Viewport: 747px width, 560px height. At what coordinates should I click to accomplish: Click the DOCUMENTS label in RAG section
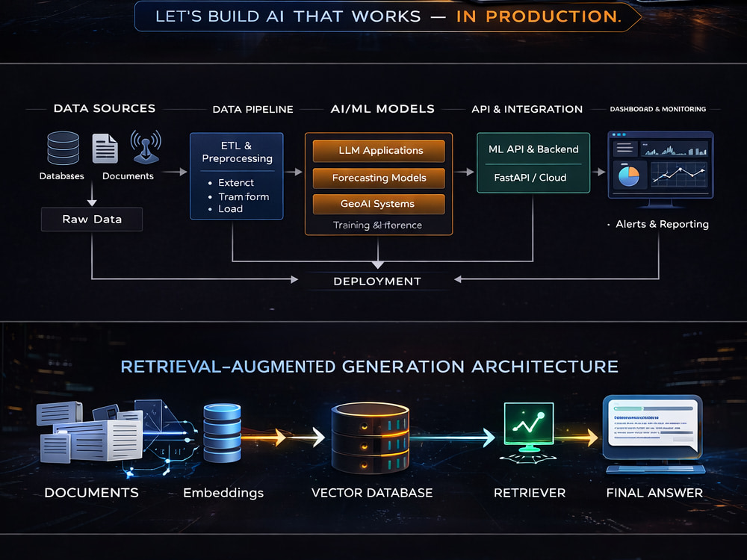[x=91, y=493]
